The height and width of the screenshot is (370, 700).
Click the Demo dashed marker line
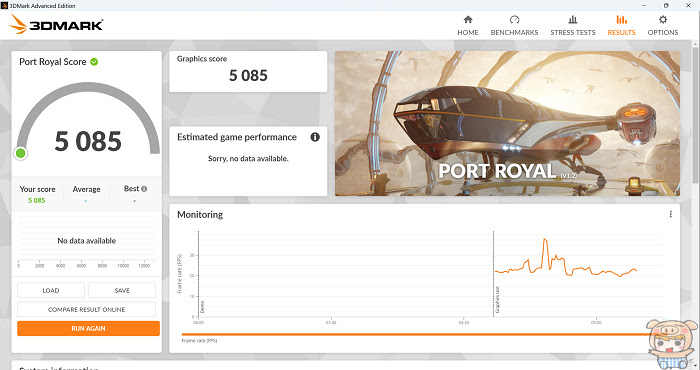(x=198, y=273)
